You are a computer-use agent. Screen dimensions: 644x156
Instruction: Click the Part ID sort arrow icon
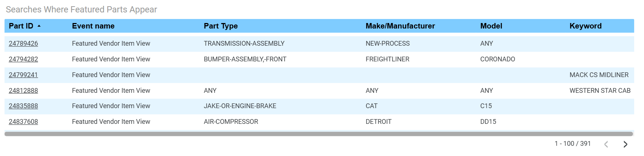(39, 26)
